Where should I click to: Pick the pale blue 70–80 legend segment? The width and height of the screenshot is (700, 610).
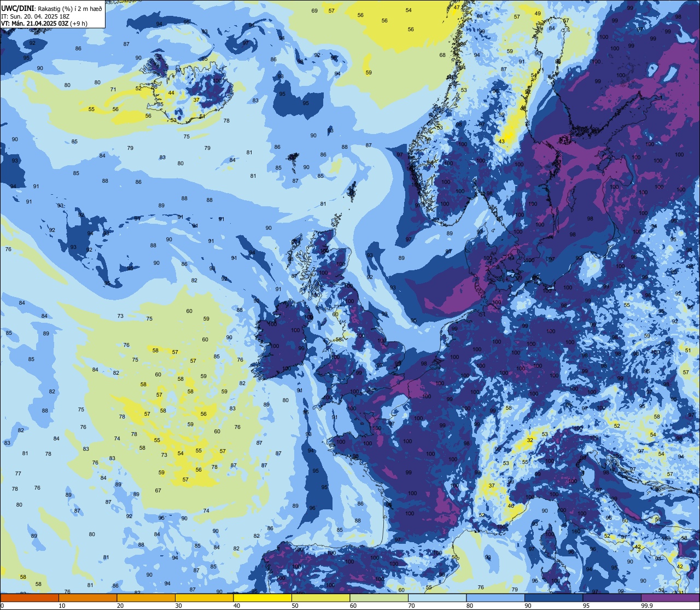click(437, 597)
